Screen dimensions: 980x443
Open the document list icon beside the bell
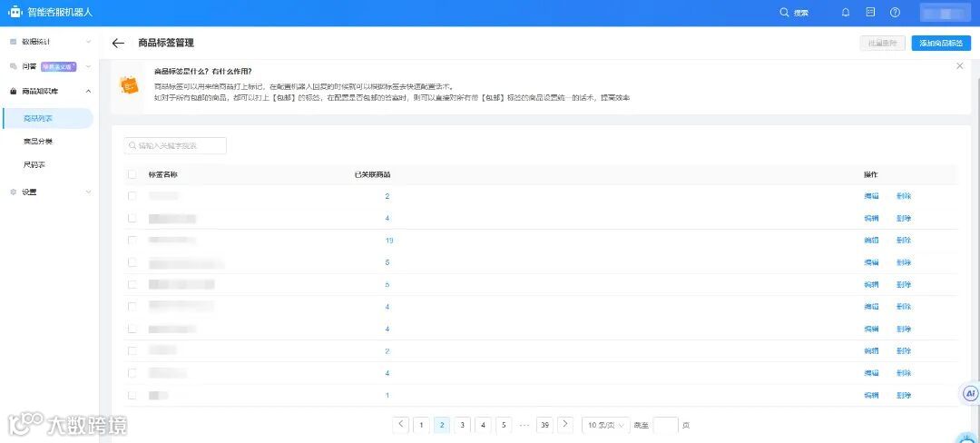tap(870, 12)
